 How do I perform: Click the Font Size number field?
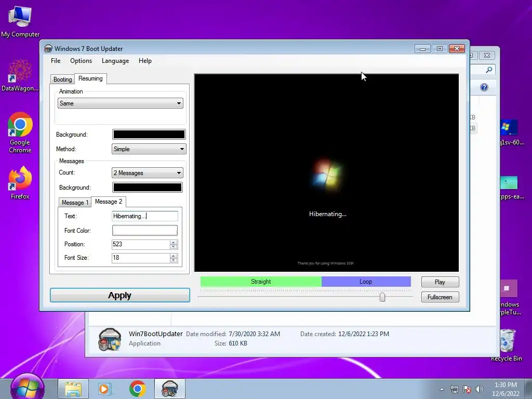141,258
